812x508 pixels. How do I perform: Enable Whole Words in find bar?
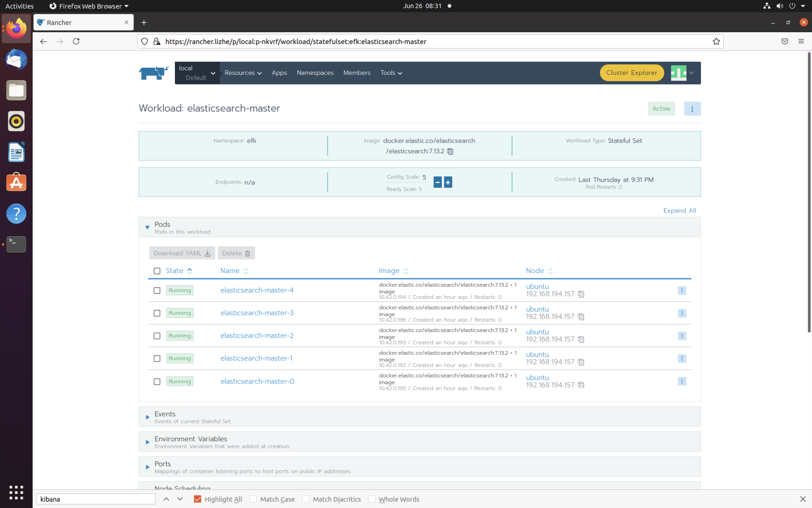pos(372,499)
